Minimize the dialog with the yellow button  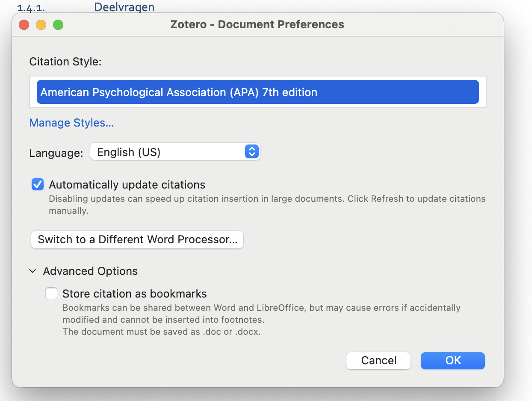[x=41, y=25]
